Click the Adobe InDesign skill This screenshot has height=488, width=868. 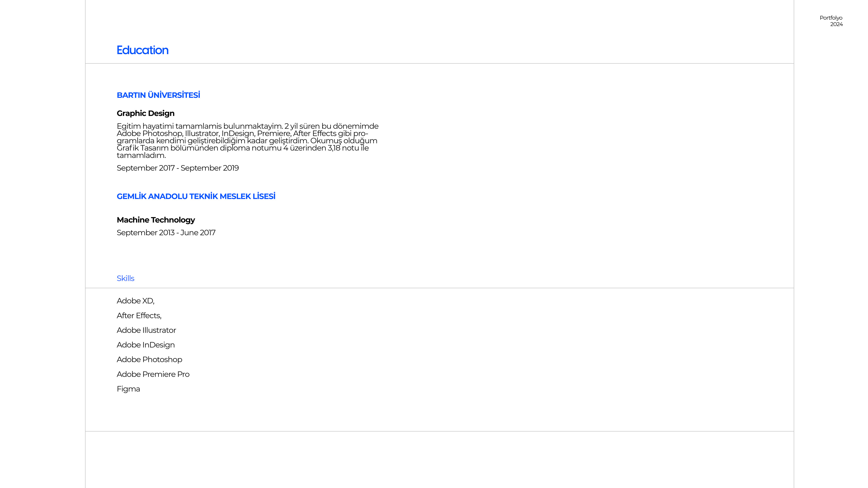click(146, 345)
